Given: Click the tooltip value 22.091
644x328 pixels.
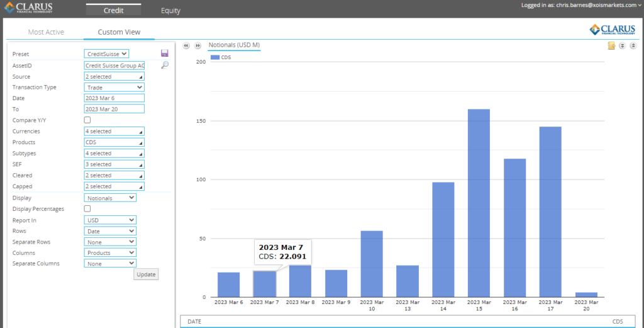Looking at the screenshot, I should pyautogui.click(x=293, y=257).
